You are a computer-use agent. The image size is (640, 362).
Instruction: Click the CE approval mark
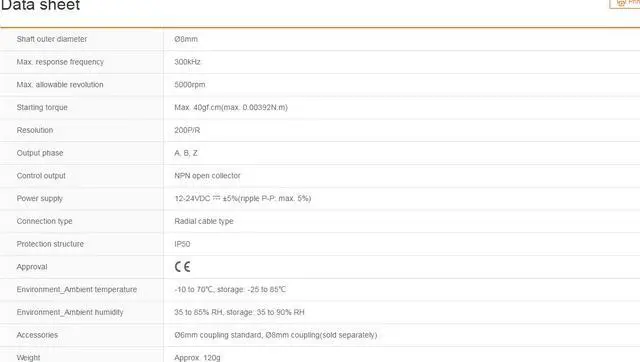(182, 267)
